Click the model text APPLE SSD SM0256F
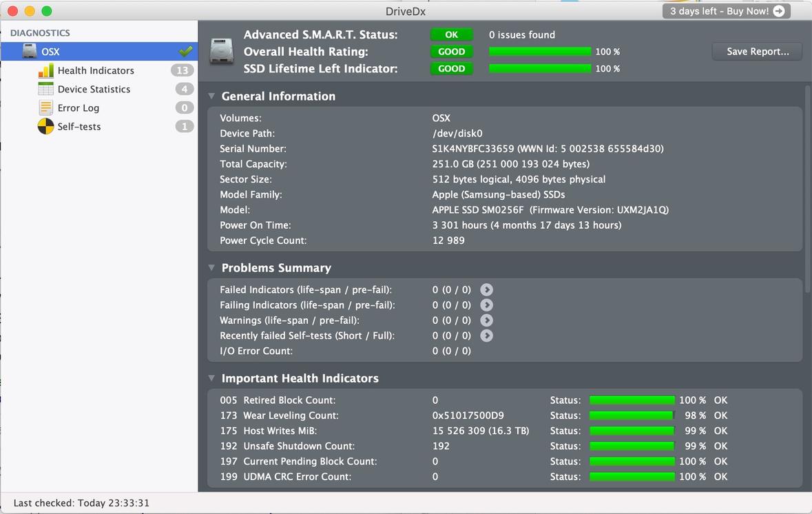This screenshot has height=514, width=812. (x=477, y=210)
